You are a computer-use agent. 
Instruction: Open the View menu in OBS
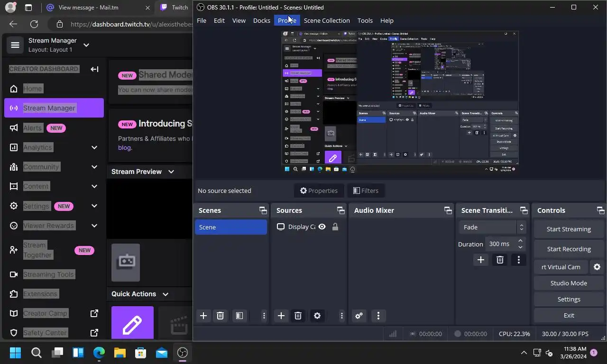[239, 20]
